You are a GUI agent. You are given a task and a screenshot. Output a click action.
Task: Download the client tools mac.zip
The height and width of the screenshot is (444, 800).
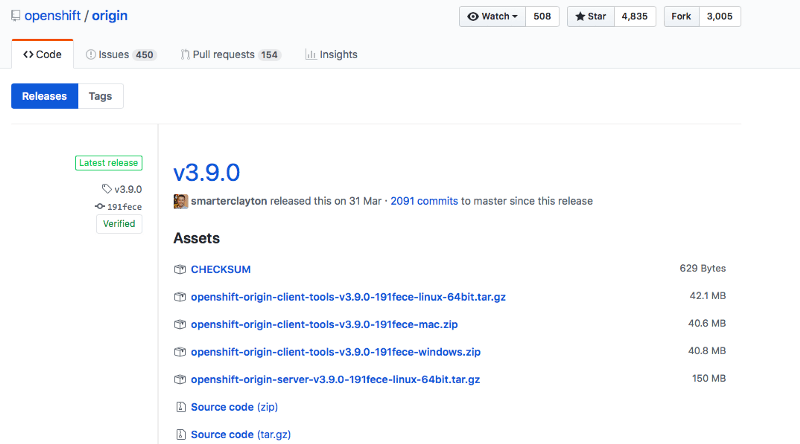click(x=324, y=325)
